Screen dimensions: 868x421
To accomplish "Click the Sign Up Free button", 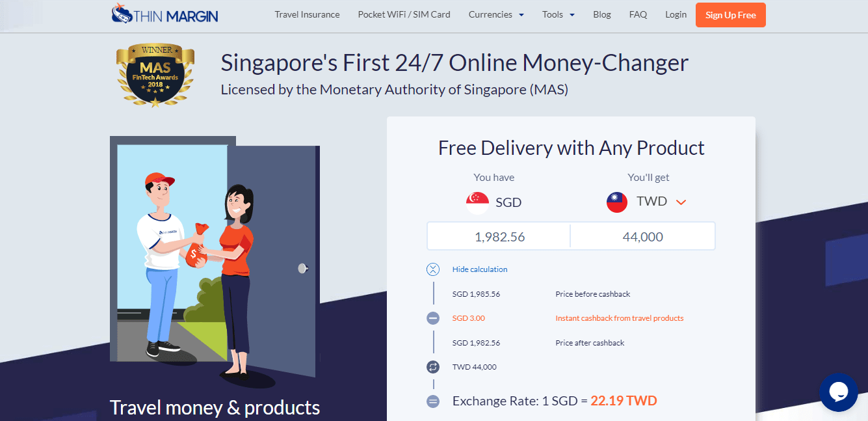I will point(730,15).
